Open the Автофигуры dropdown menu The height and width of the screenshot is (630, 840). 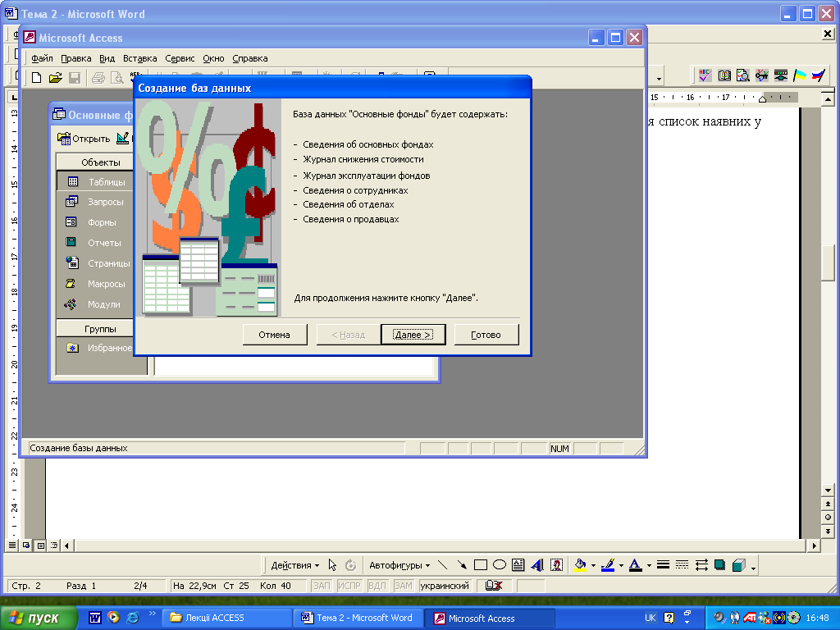[399, 565]
